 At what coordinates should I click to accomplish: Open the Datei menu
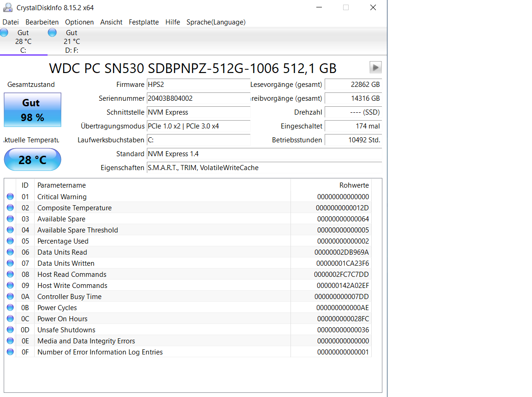[x=11, y=22]
